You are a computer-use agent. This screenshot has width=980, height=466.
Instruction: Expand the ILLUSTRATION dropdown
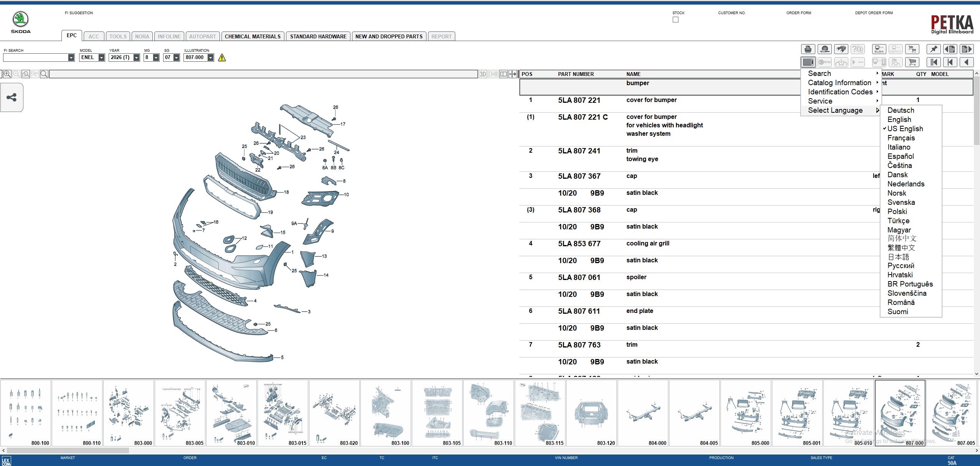pos(210,58)
